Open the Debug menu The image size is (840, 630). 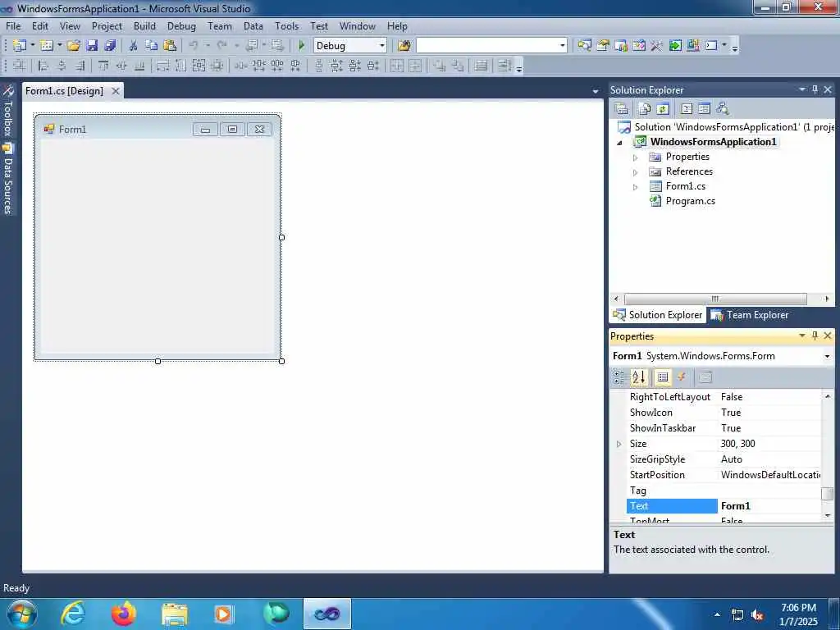(x=181, y=25)
